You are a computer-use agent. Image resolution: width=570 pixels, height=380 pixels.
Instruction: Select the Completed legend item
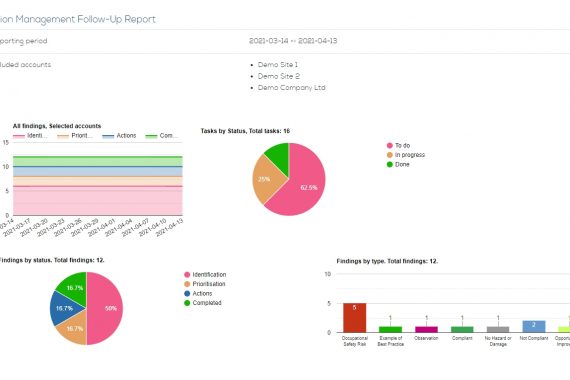click(x=203, y=303)
